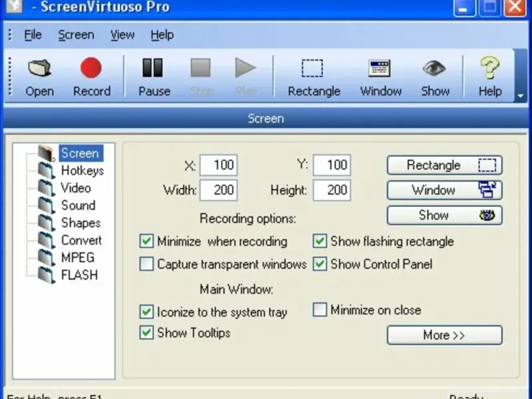This screenshot has width=532, height=399.
Task: Click the icon beside MPEG
Action: point(47,257)
